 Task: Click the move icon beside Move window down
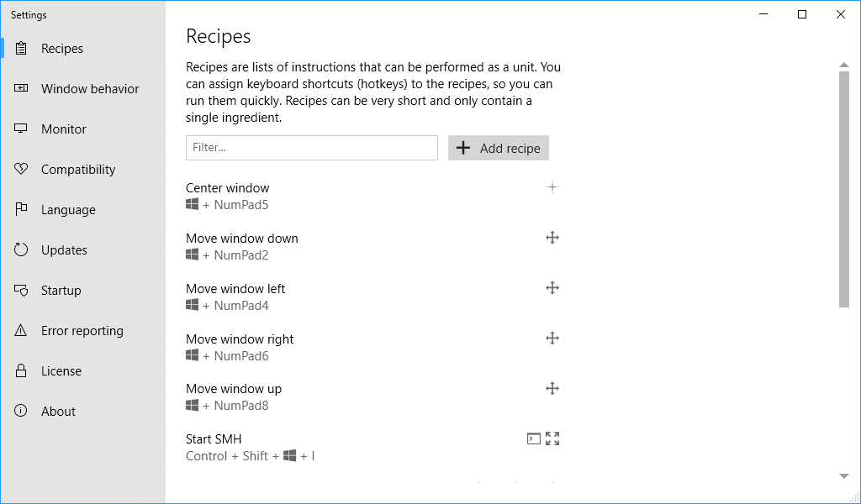[x=552, y=238]
